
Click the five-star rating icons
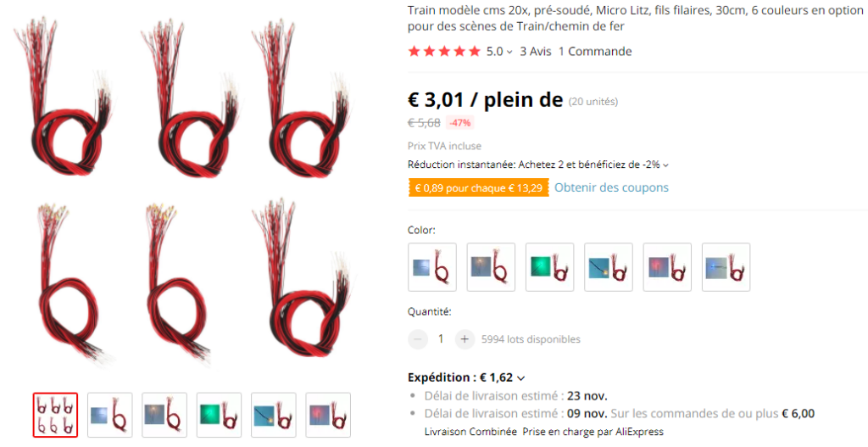(x=444, y=52)
